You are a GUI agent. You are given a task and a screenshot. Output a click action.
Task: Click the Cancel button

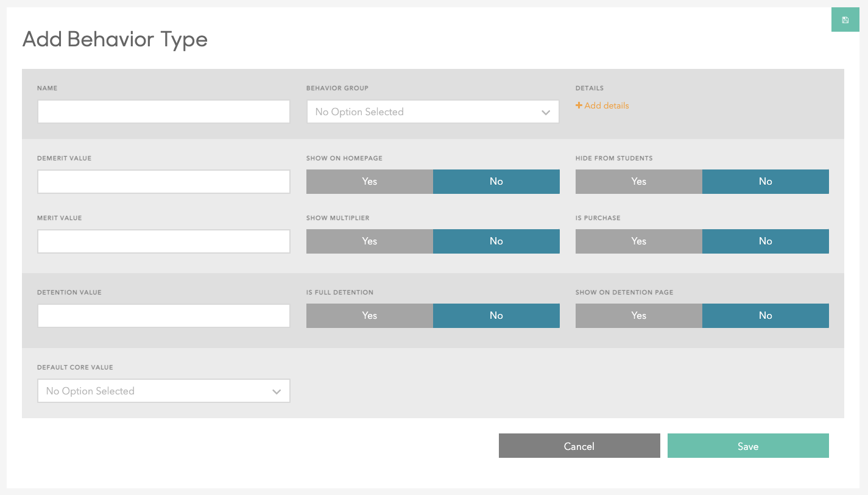click(x=579, y=446)
